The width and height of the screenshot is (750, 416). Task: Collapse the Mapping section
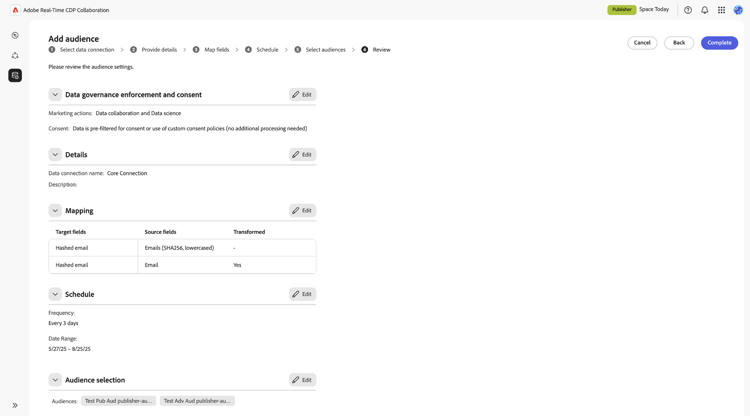[55, 211]
